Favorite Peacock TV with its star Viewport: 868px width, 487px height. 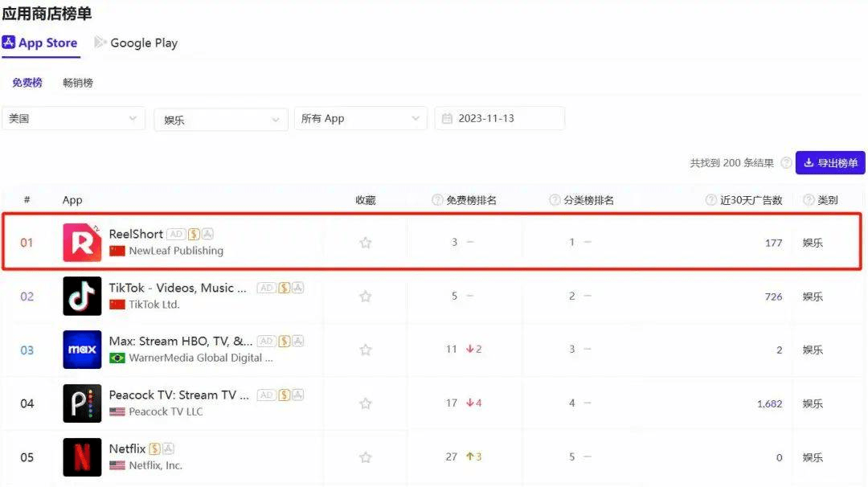click(x=366, y=403)
